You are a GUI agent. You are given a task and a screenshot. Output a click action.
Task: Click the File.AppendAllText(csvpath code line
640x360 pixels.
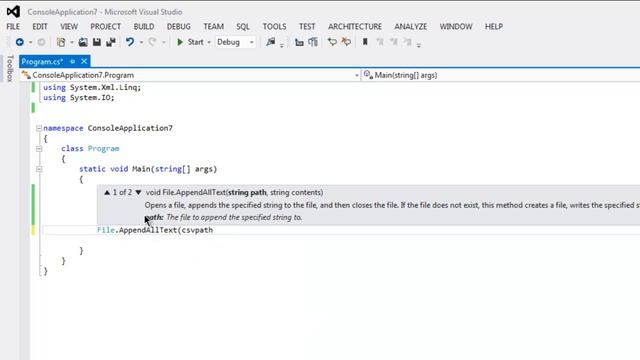click(155, 230)
